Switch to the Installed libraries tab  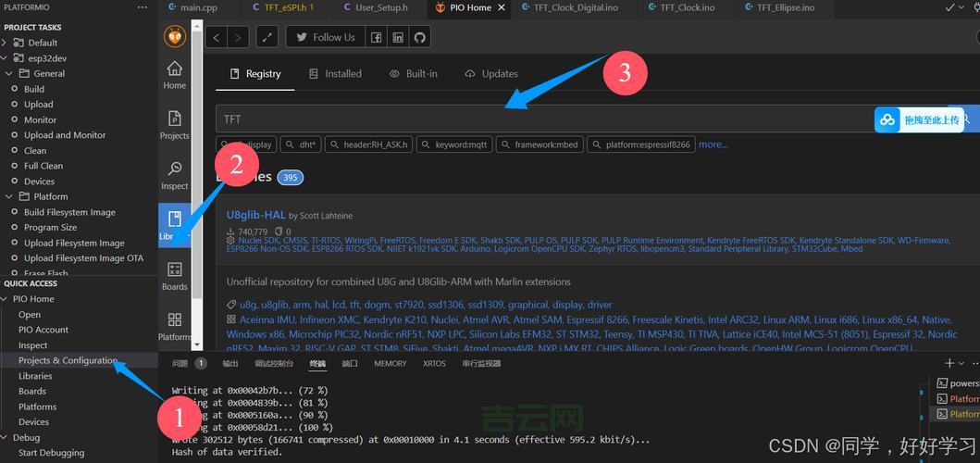click(x=335, y=74)
